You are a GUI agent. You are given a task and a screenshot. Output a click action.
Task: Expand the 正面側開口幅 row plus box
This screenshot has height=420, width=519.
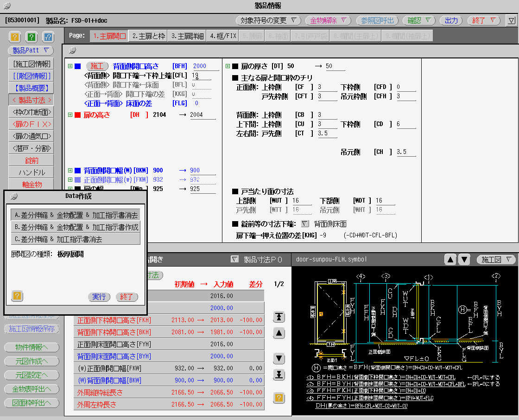70,179
